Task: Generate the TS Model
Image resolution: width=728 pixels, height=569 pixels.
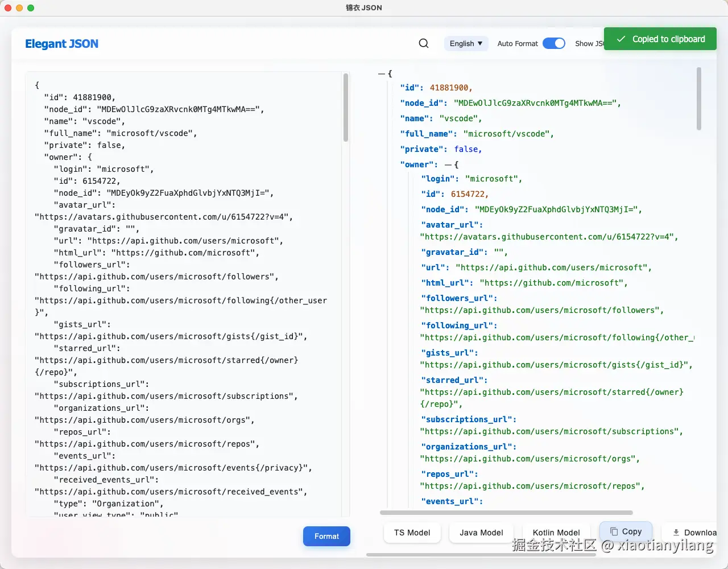Action: point(412,533)
